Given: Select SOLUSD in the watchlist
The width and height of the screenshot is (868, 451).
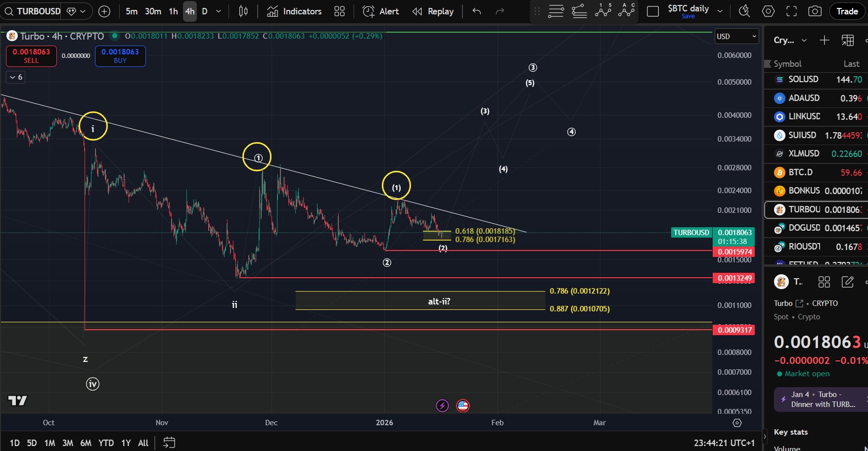Looking at the screenshot, I should 816,79.
